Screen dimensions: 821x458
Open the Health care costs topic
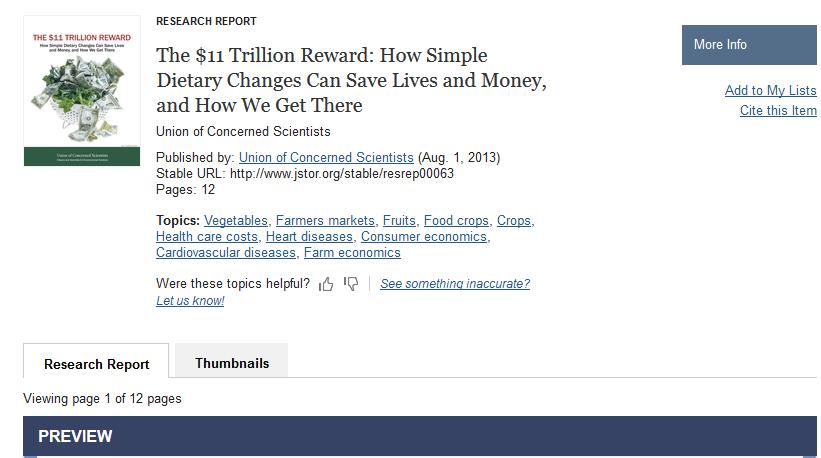coord(207,237)
